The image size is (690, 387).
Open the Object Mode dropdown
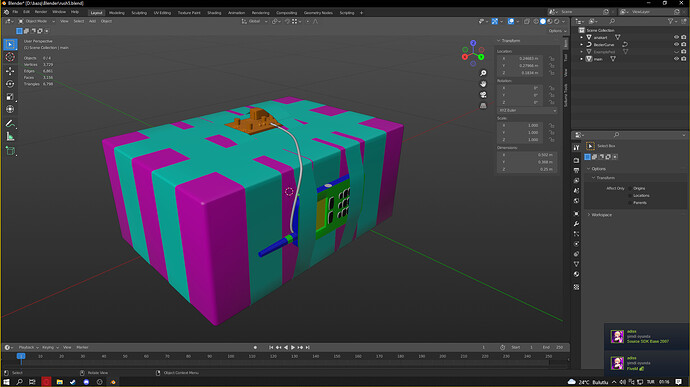click(x=37, y=21)
